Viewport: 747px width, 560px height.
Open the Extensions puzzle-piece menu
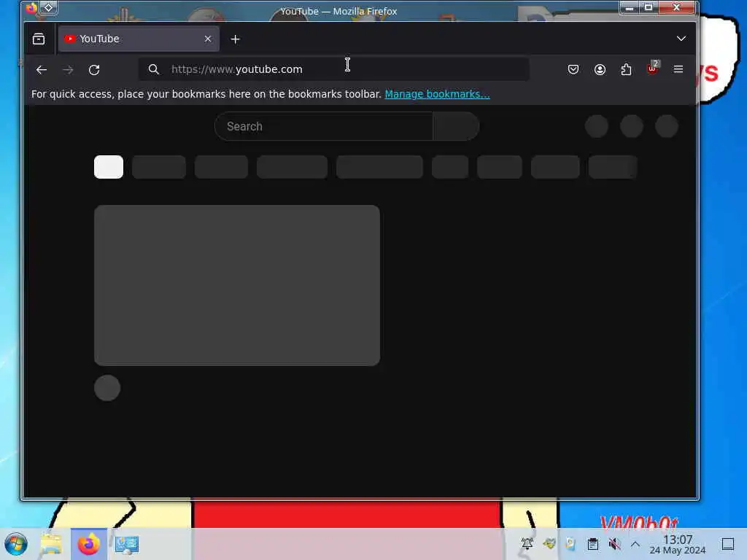[x=626, y=69]
